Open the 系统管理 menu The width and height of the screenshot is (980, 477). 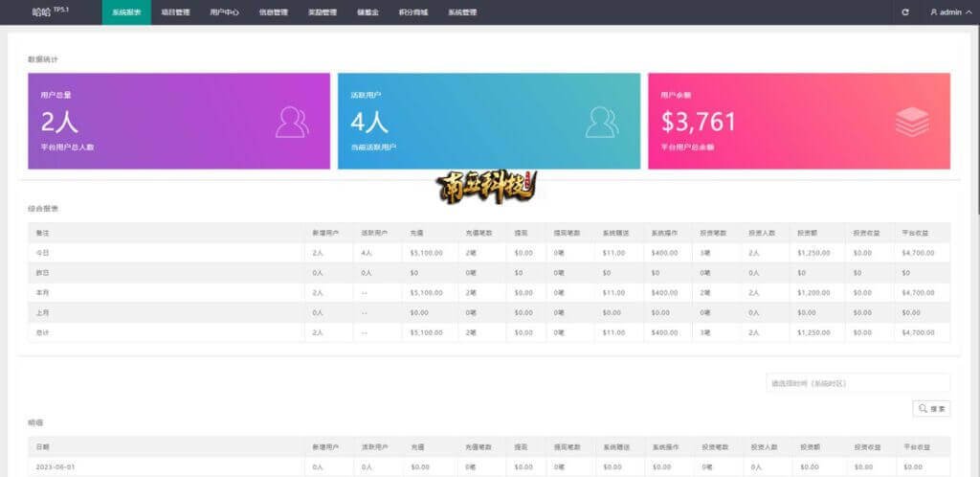pos(462,12)
